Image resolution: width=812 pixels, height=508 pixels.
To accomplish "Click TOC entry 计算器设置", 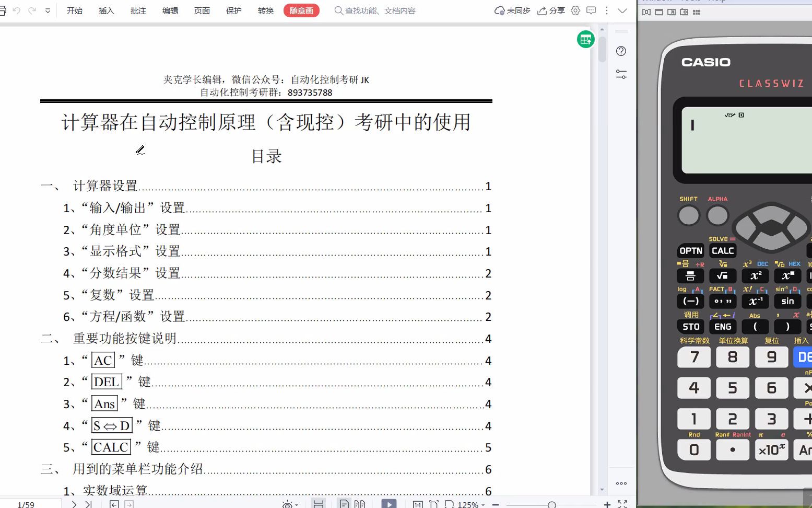I will tap(105, 186).
